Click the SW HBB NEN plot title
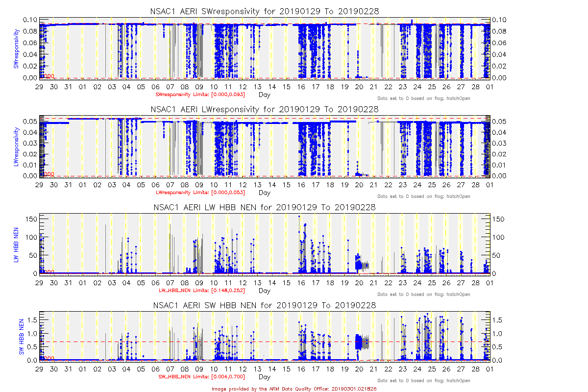 click(x=265, y=305)
